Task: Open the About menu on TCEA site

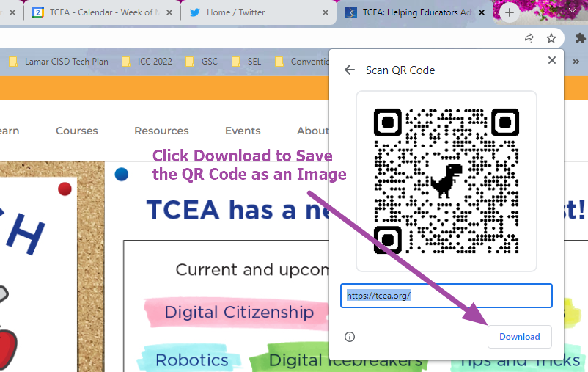Action: pyautogui.click(x=313, y=131)
